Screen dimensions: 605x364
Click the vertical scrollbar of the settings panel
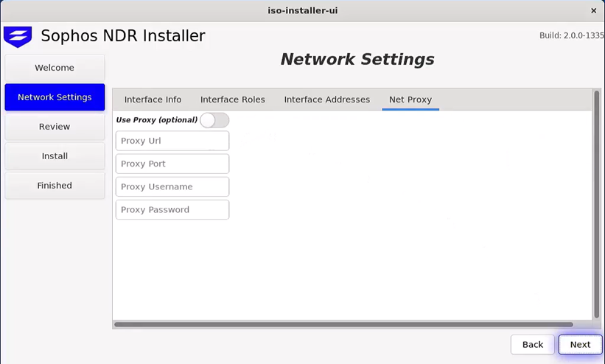pos(596,205)
